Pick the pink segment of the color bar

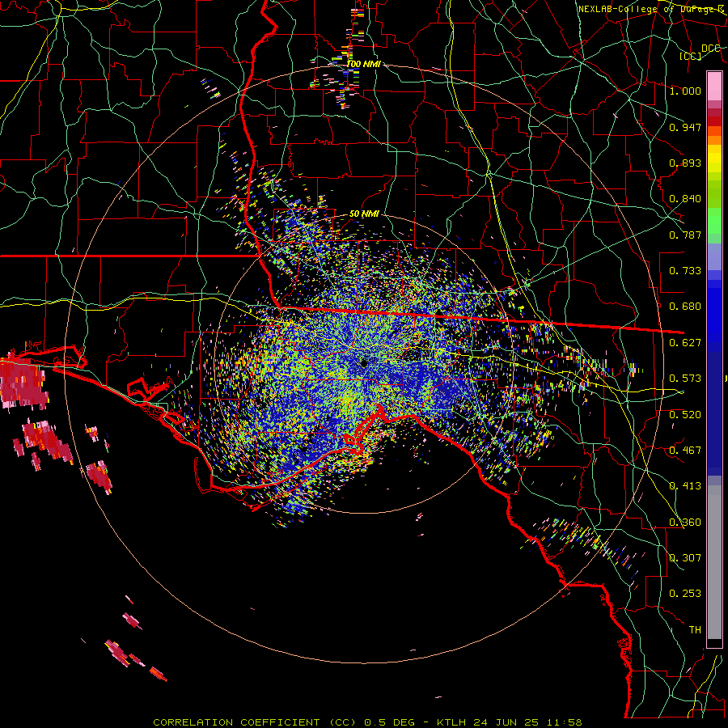coord(714,86)
